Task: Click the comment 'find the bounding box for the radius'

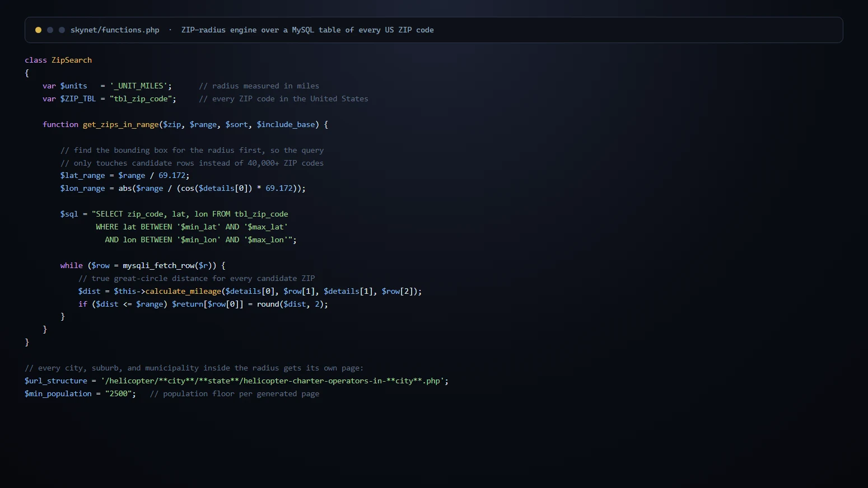Action: 192,150
